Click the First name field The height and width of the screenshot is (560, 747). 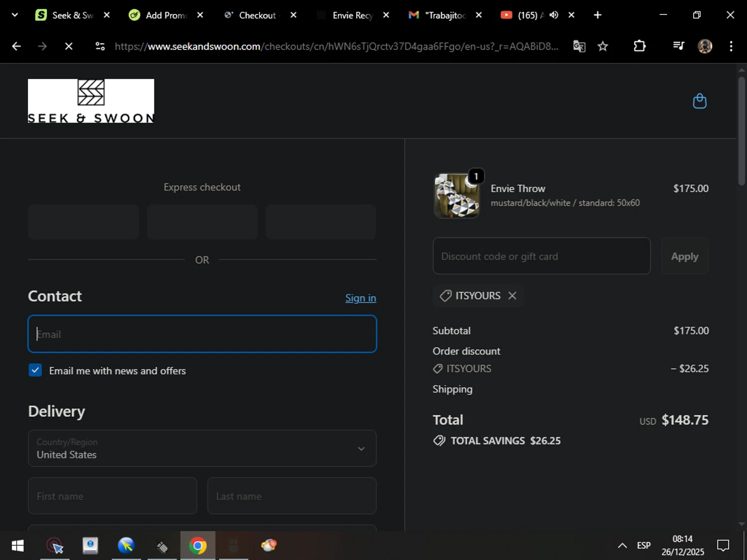(x=113, y=496)
